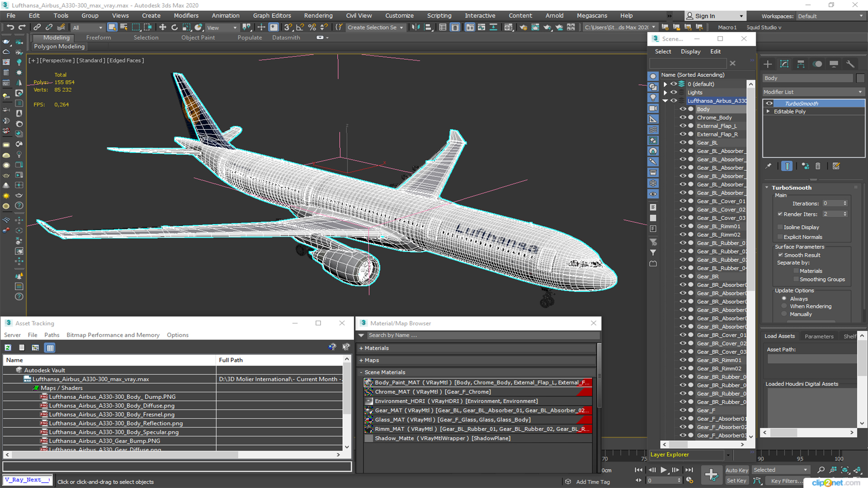Open the Workspaces Default dropdown
This screenshot has width=868, height=488.
coord(830,16)
